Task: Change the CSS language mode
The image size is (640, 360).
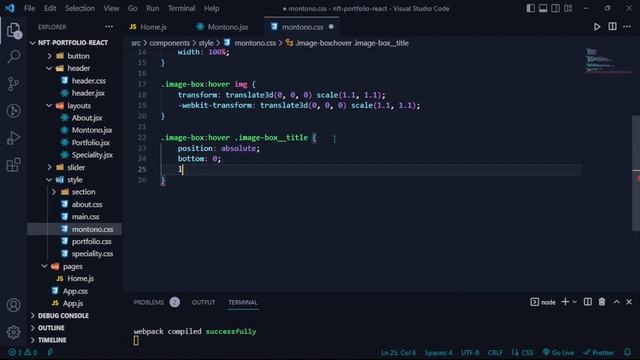Action: tap(527, 353)
